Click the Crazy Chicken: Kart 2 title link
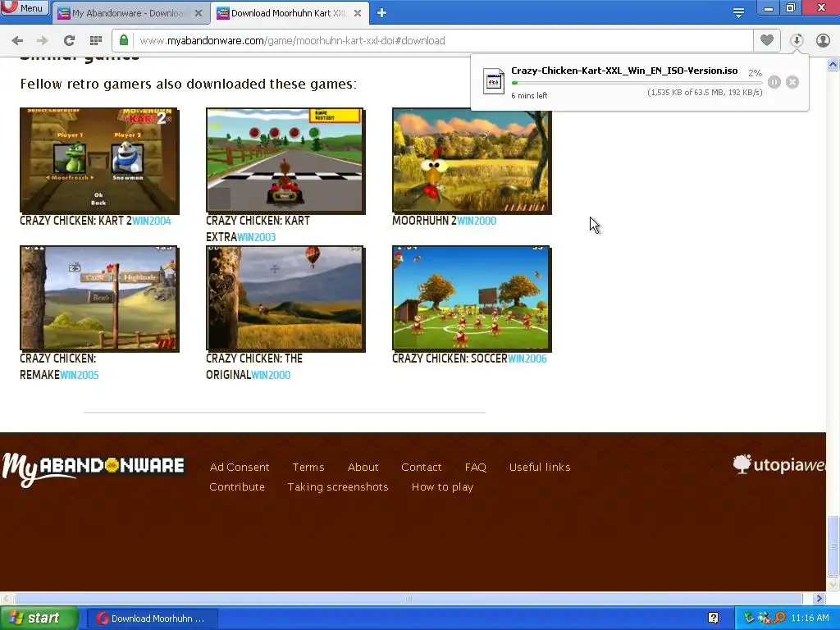Screen dimensions: 840x630 pos(75,221)
